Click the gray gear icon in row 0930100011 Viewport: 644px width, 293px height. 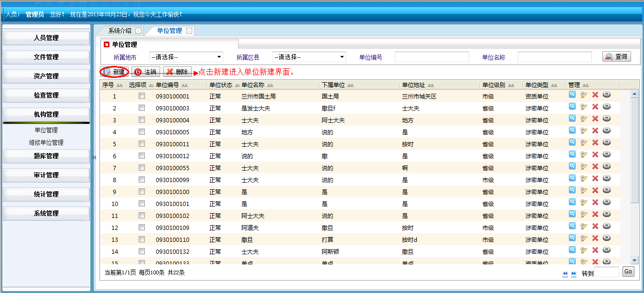pos(607,142)
